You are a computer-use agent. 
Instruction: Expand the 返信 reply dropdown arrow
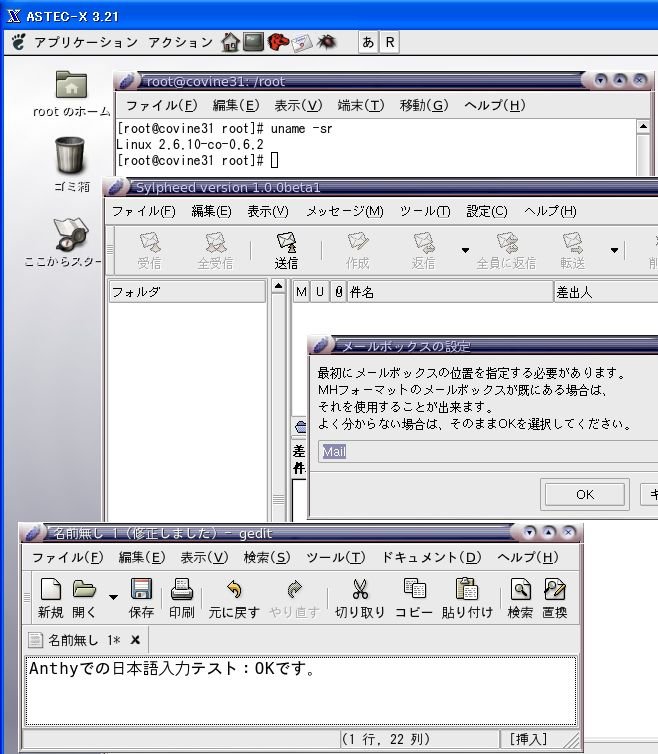click(x=465, y=251)
